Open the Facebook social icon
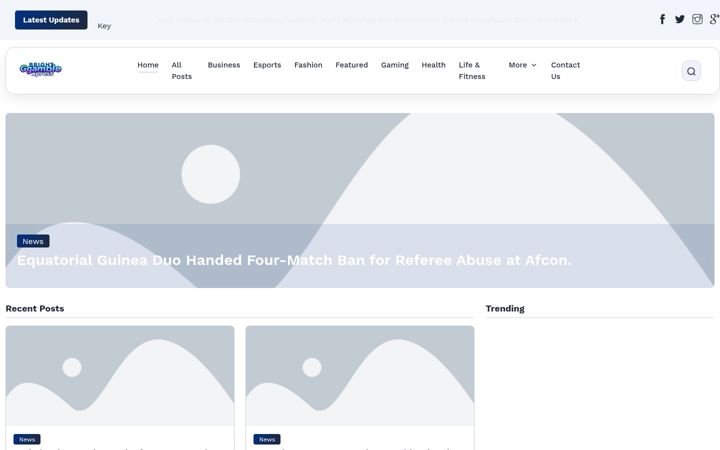Image resolution: width=720 pixels, height=450 pixels. coord(662,19)
